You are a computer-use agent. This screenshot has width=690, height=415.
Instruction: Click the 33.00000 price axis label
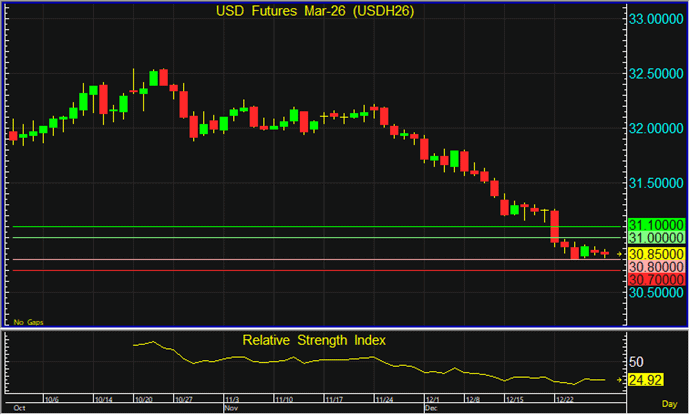pyautogui.click(x=655, y=19)
